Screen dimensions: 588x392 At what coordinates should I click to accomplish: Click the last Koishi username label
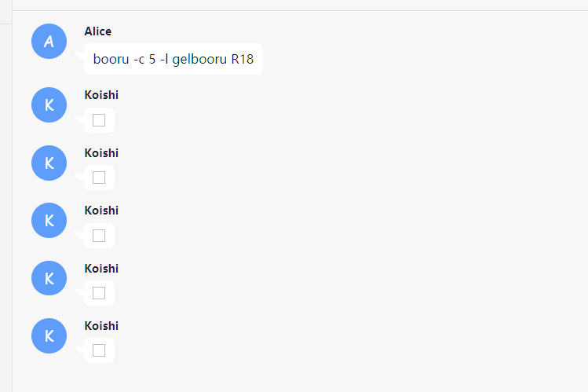101,326
